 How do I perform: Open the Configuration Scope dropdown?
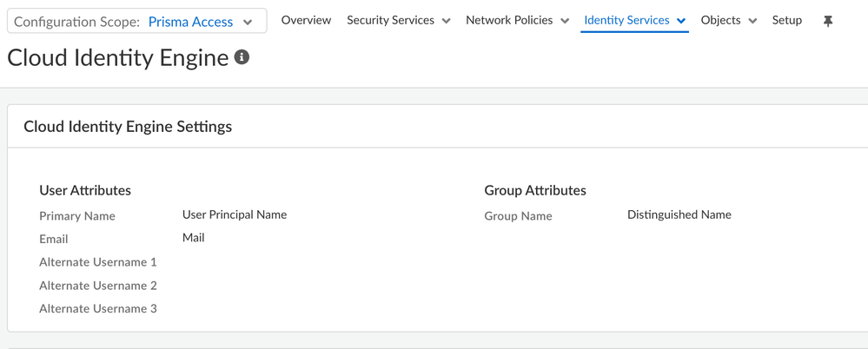(x=136, y=22)
